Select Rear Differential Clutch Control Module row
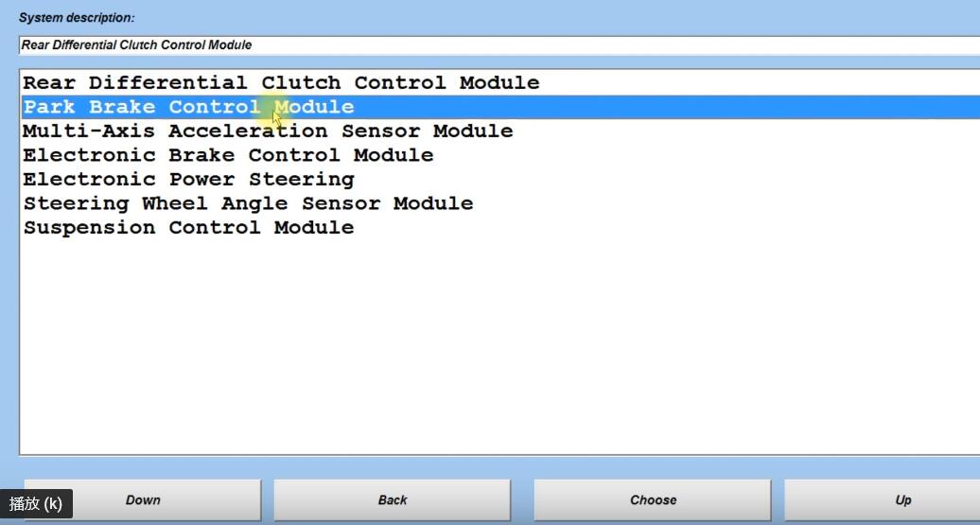Image resolution: width=980 pixels, height=525 pixels. (x=500, y=83)
